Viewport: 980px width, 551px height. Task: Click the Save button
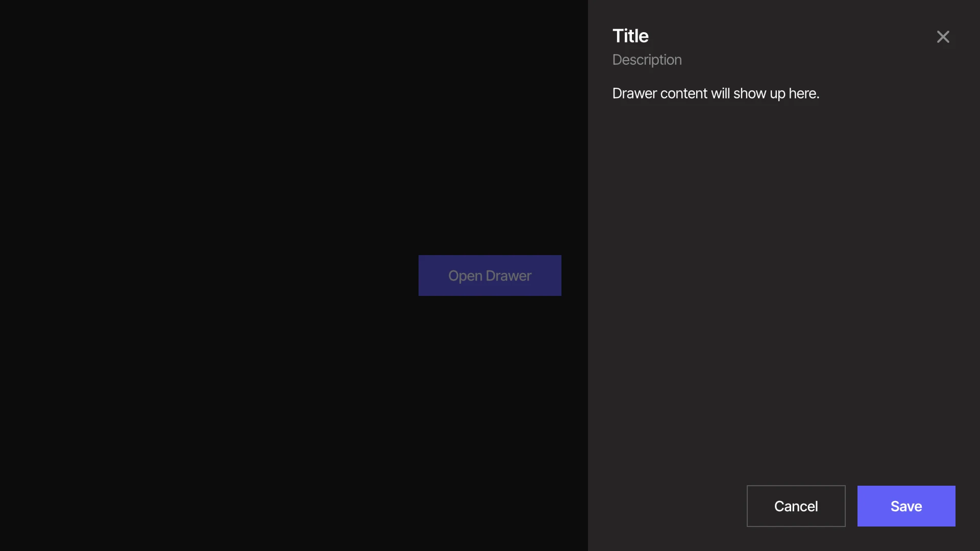[x=906, y=506]
